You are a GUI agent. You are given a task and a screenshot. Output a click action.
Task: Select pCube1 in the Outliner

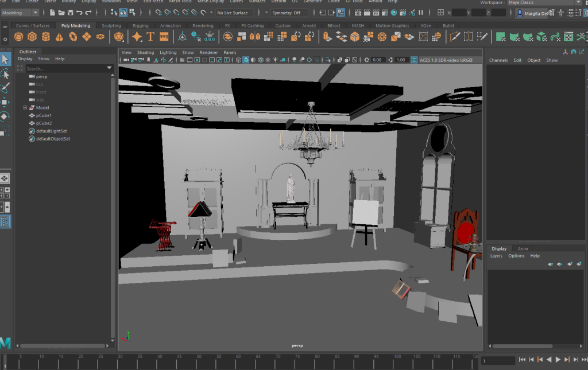(44, 115)
